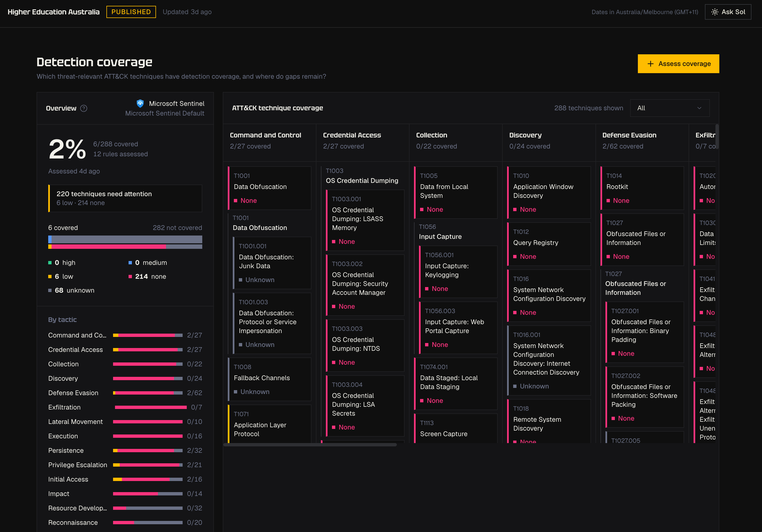Open the All coverage filter dropdown
Screen dimensions: 762x532
[669, 108]
